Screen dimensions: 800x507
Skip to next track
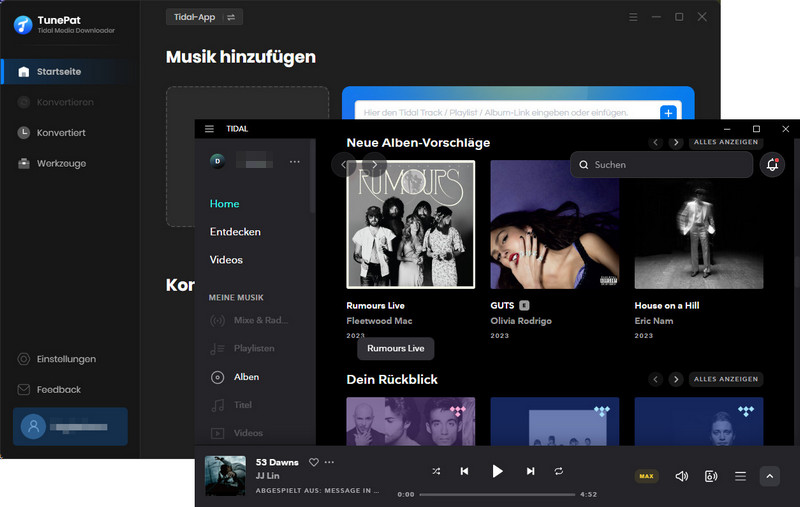(x=531, y=471)
